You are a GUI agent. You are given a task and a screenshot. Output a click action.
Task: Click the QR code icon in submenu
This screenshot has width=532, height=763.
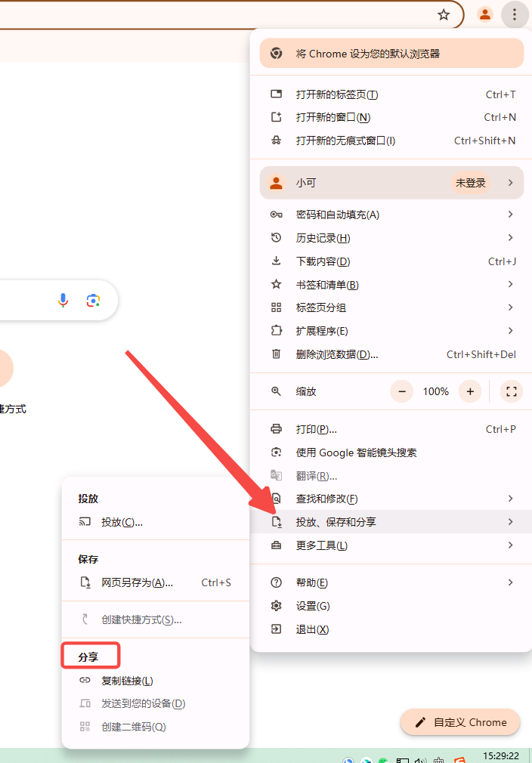point(85,727)
